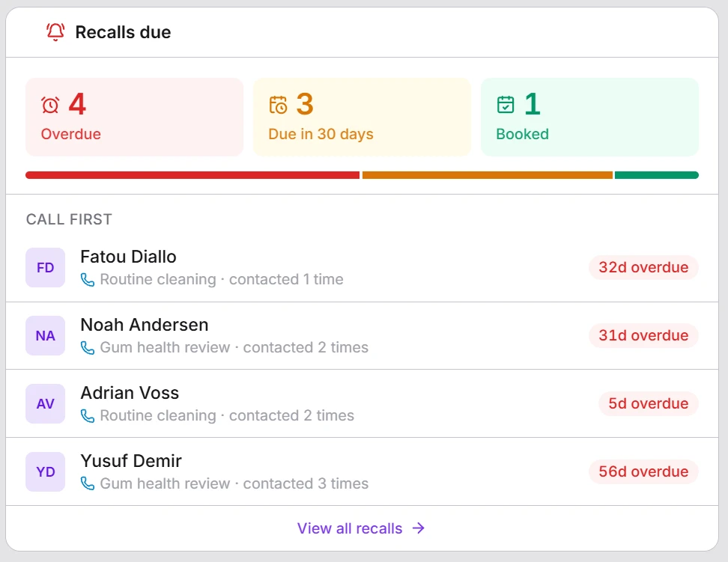Select the name Yusuf Demir
Viewport: 728px width, 562px height.
[131, 461]
